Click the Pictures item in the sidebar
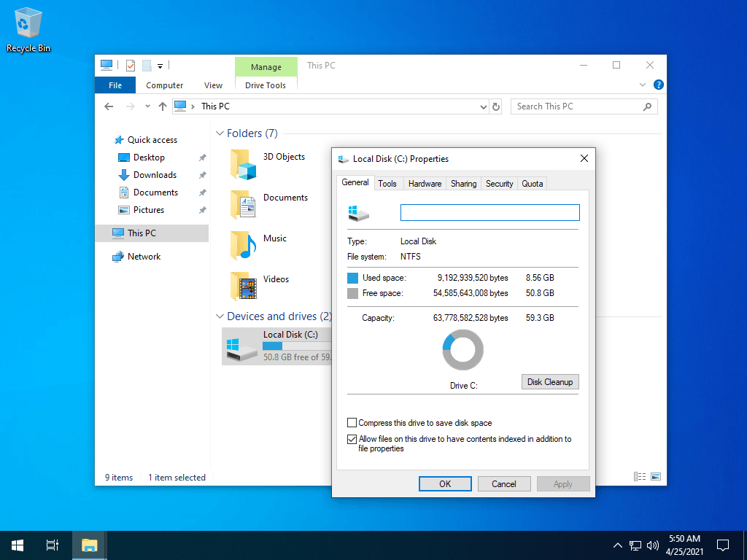747x560 pixels. [148, 209]
